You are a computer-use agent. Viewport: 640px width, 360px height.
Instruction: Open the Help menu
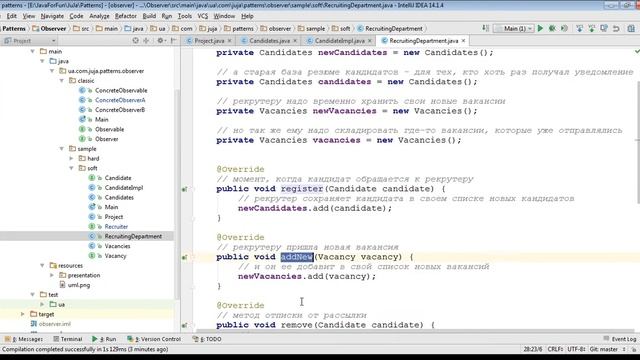click(x=247, y=16)
